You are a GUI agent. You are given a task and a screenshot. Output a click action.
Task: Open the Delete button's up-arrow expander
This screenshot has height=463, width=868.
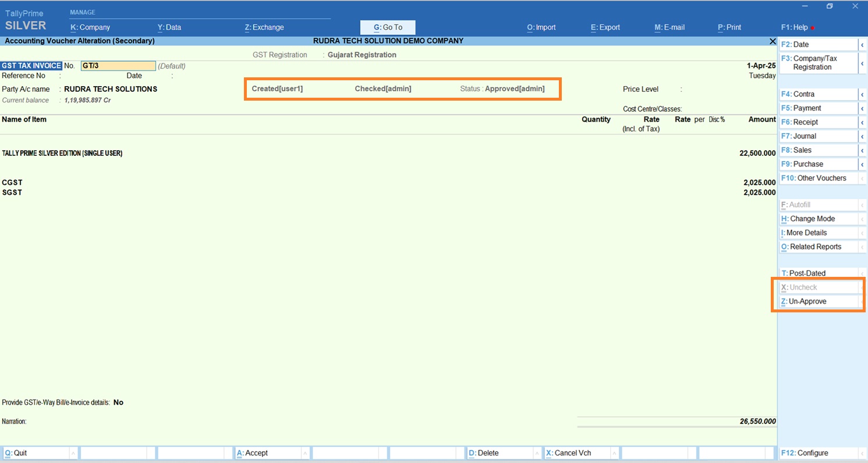pos(536,453)
